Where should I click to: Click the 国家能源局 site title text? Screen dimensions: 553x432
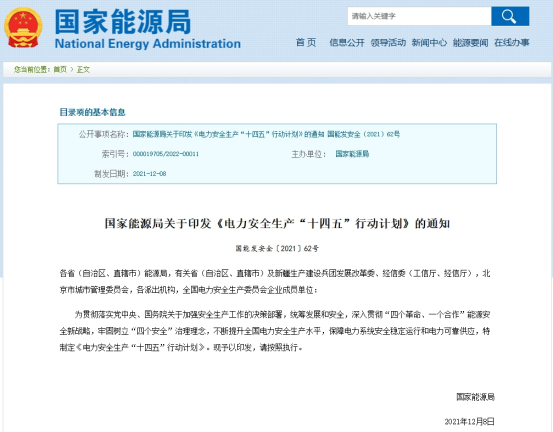(x=123, y=22)
